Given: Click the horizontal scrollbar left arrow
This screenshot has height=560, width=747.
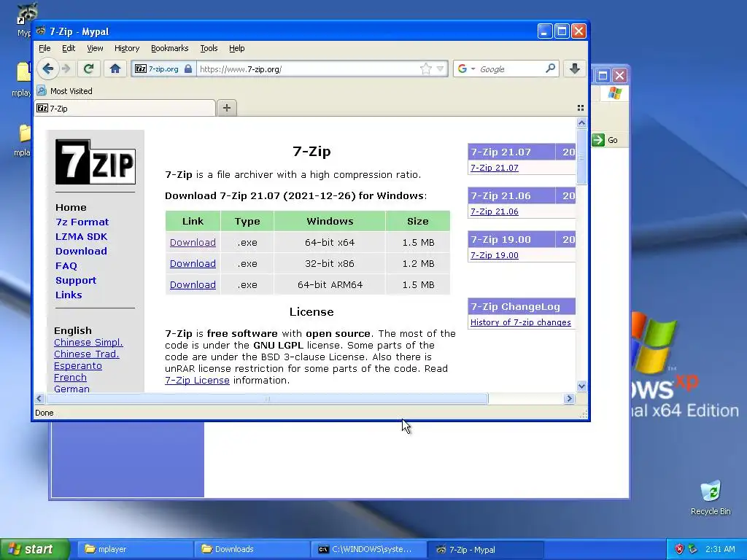Looking at the screenshot, I should (39, 399).
